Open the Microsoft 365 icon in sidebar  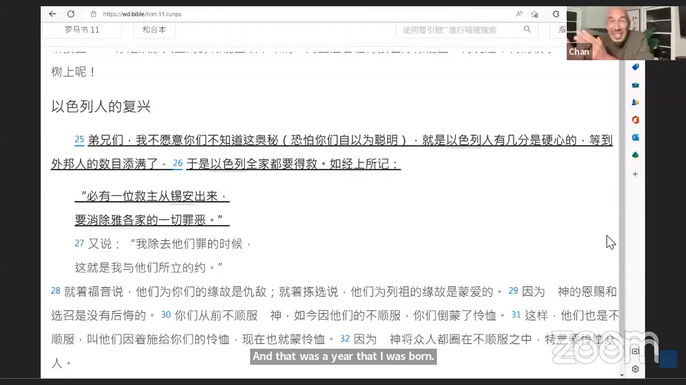pyautogui.click(x=635, y=120)
